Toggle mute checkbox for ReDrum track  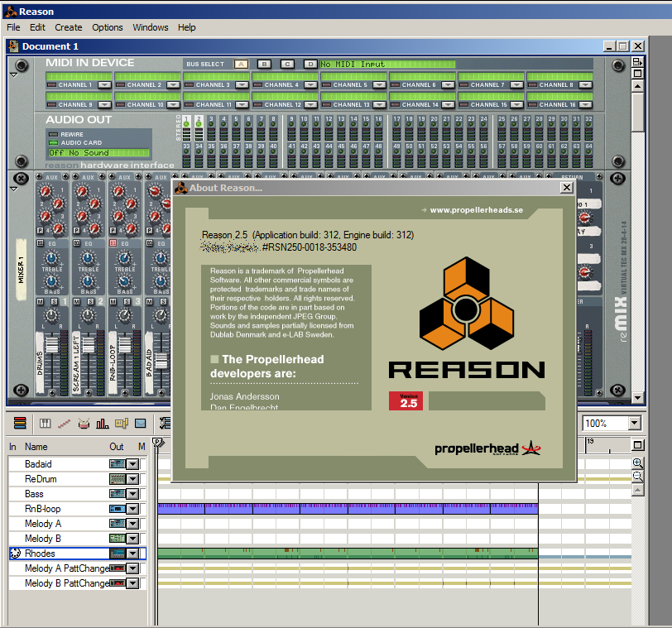tap(142, 479)
